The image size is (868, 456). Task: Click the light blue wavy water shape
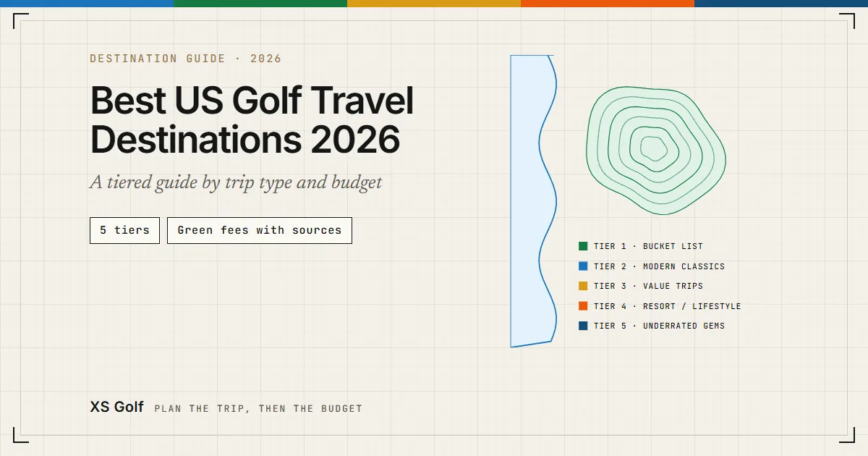(x=534, y=201)
